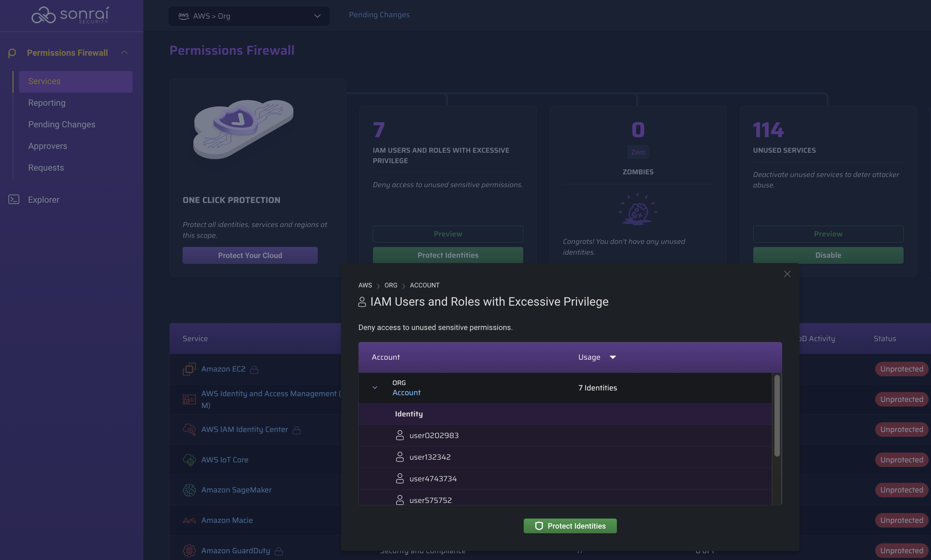Click Unprotected status for Amazon Macie

(x=902, y=520)
